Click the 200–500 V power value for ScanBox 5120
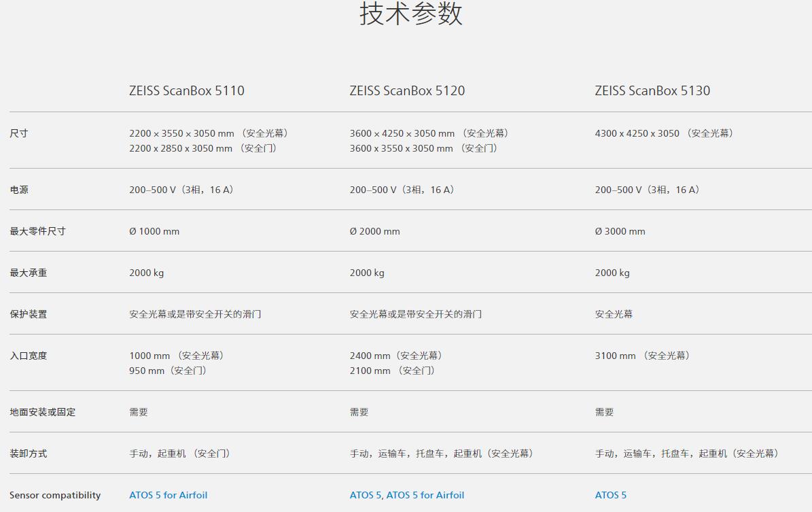This screenshot has height=512, width=812. [x=402, y=190]
